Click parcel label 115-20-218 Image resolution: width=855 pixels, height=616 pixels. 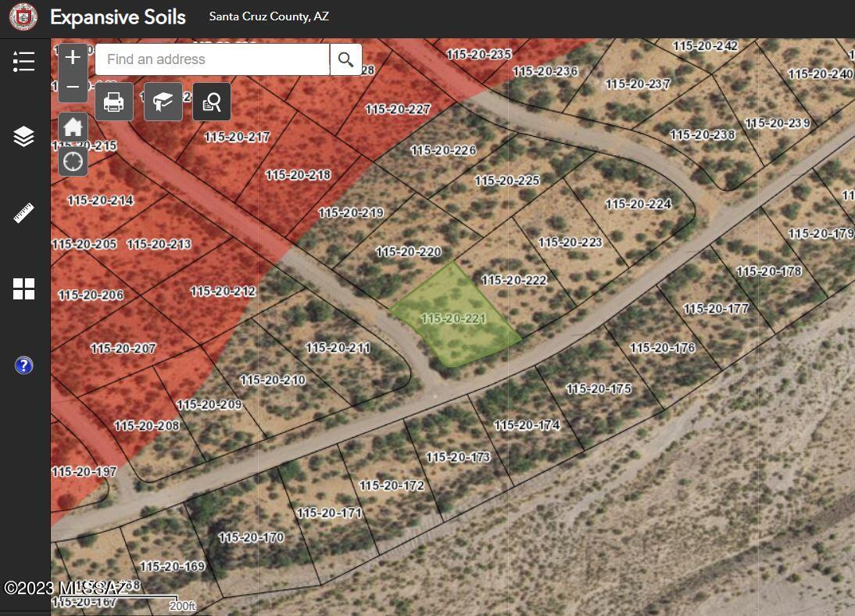click(x=299, y=175)
